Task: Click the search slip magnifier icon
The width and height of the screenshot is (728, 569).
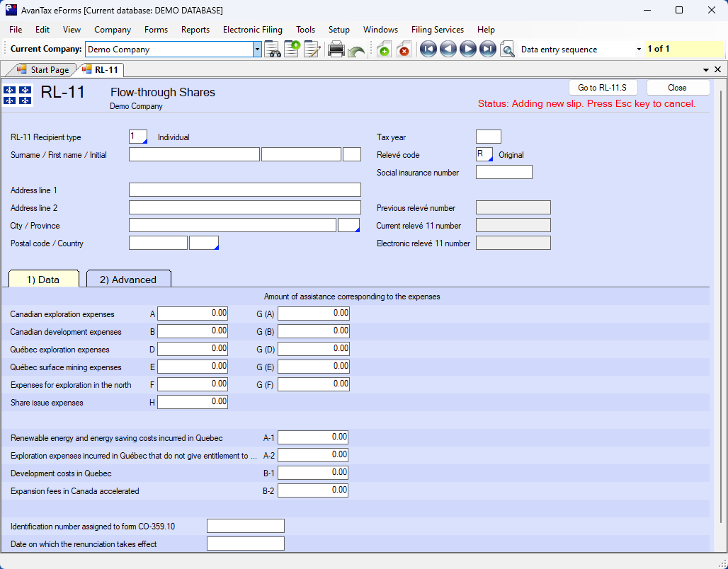Action: click(507, 50)
